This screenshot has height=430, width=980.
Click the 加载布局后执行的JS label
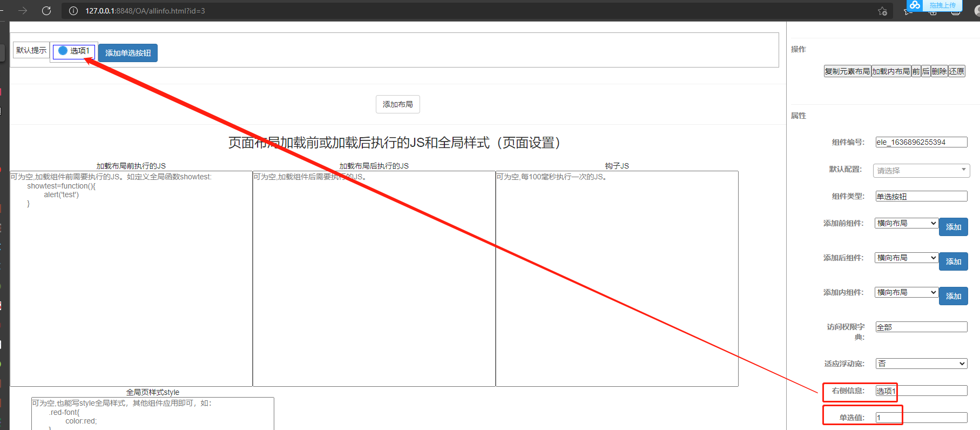pyautogui.click(x=374, y=166)
